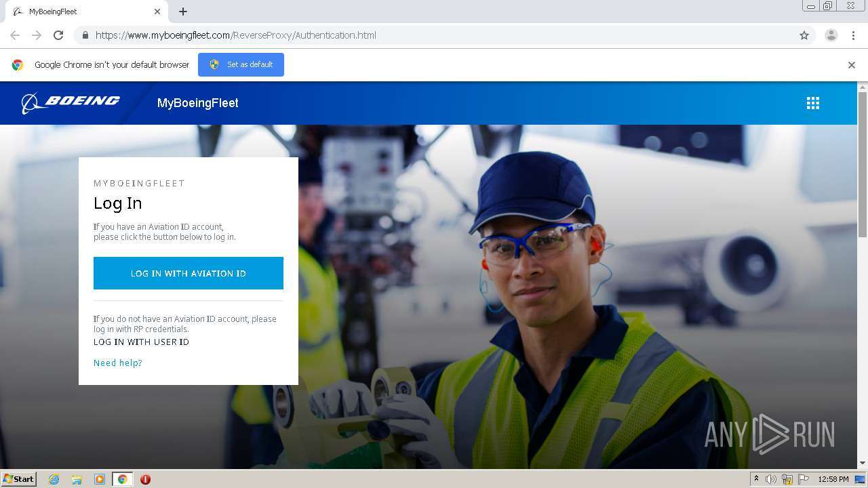The width and height of the screenshot is (868, 488).
Task: Restore down the Chrome window
Action: 828,6
